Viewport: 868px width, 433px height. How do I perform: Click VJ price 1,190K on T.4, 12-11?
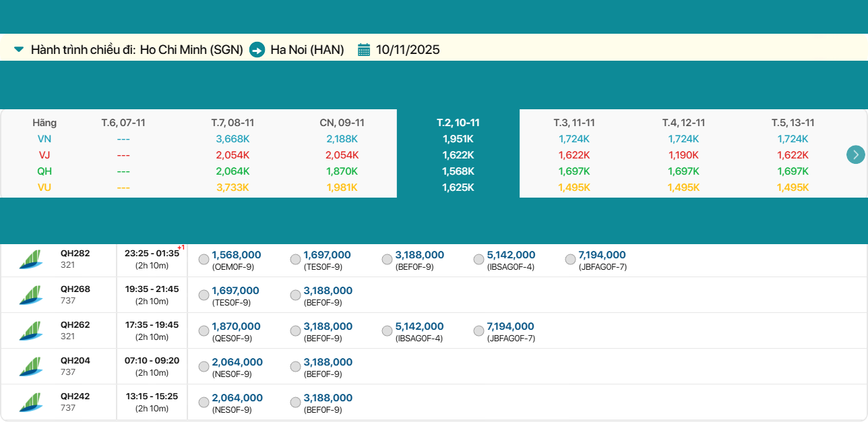click(x=683, y=155)
